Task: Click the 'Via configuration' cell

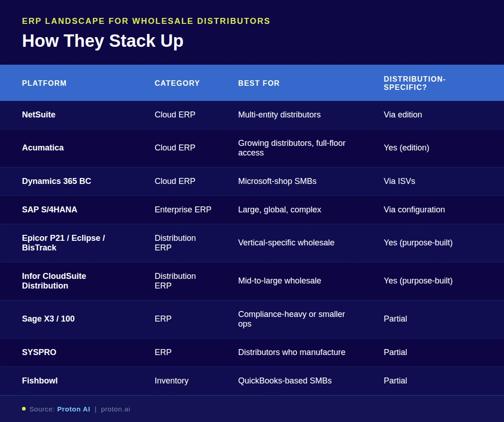Action: click(414, 210)
